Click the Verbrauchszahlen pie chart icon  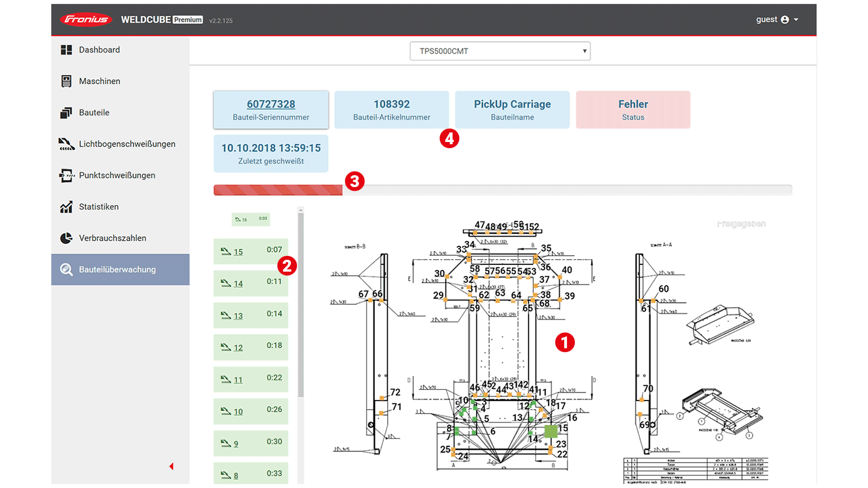point(66,238)
